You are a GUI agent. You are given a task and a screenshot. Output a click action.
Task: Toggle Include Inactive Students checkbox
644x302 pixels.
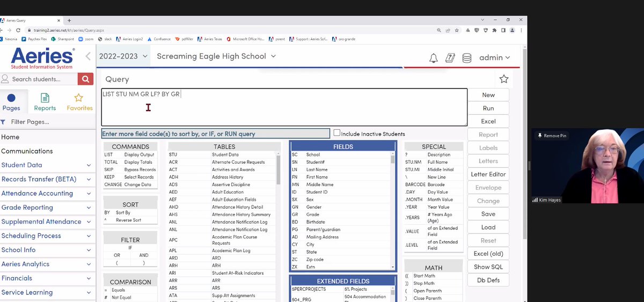tap(337, 133)
